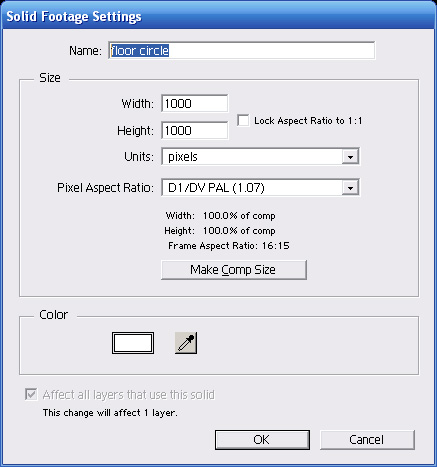Click the Frame Aspect Ratio 16:15 text
Image resolution: width=437 pixels, height=467 pixels.
point(229,246)
